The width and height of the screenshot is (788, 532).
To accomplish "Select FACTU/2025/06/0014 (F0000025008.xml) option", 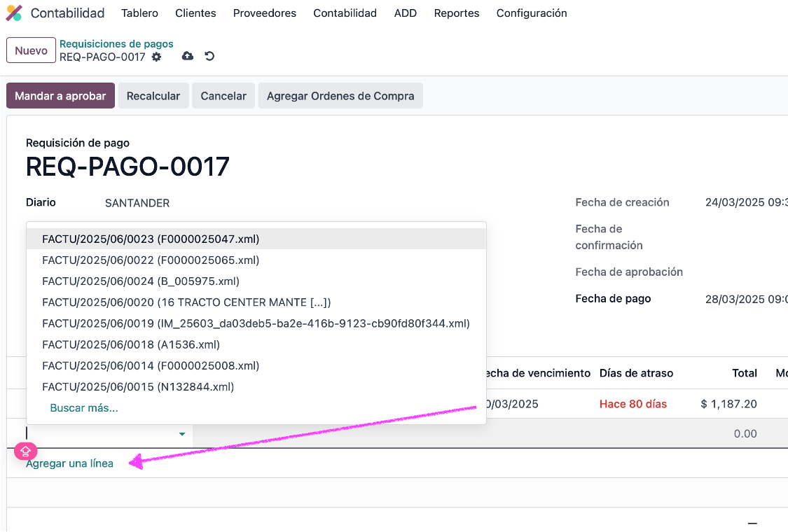I will click(256, 365).
